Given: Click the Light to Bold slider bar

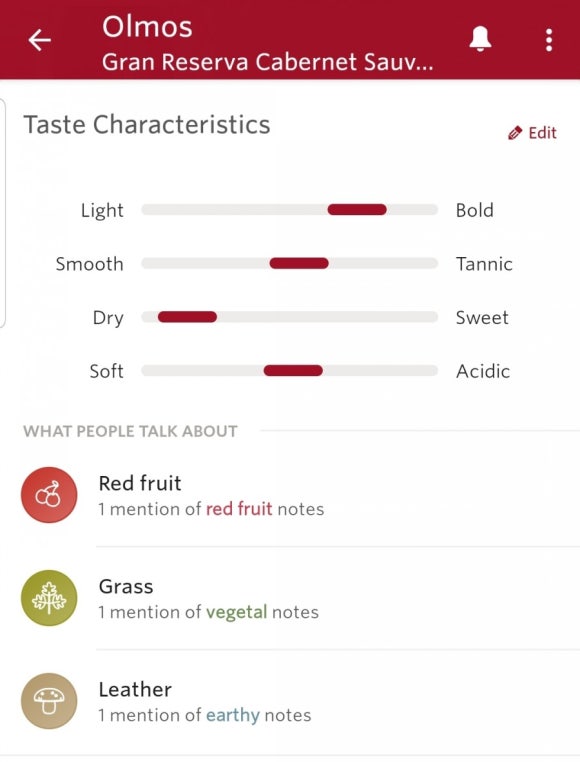Looking at the screenshot, I should (290, 210).
